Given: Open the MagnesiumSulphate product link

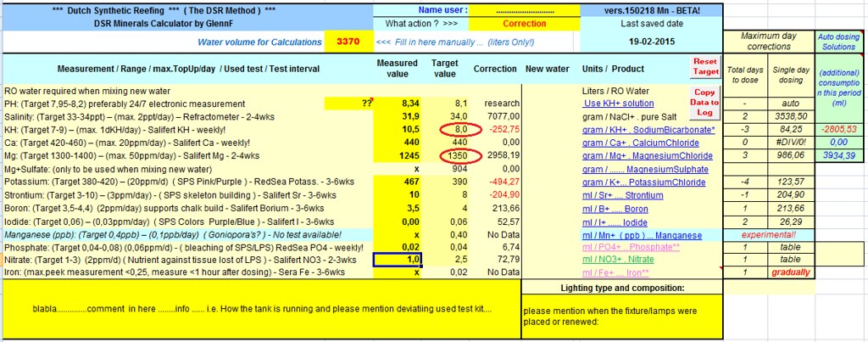Looking at the screenshot, I should (x=645, y=169).
